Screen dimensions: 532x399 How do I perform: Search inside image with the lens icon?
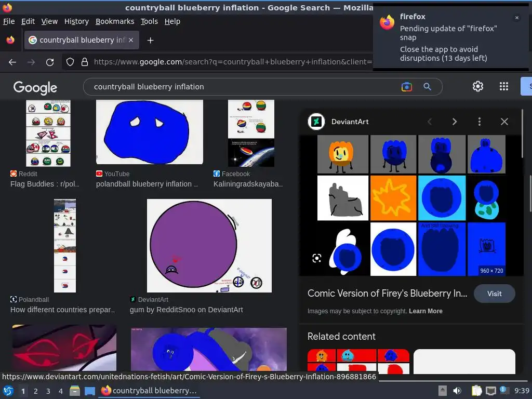tap(316, 259)
